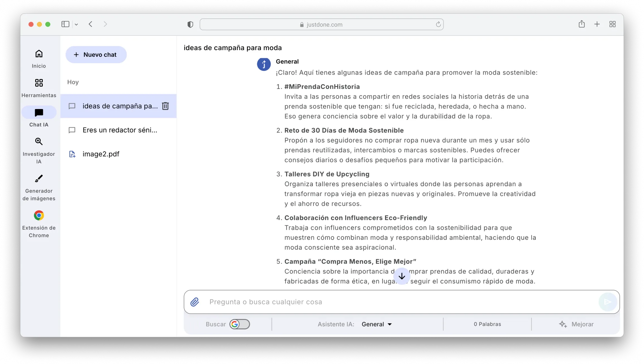Toggle the sidebar visibility in Safari
This screenshot has width=644, height=364.
(x=65, y=24)
